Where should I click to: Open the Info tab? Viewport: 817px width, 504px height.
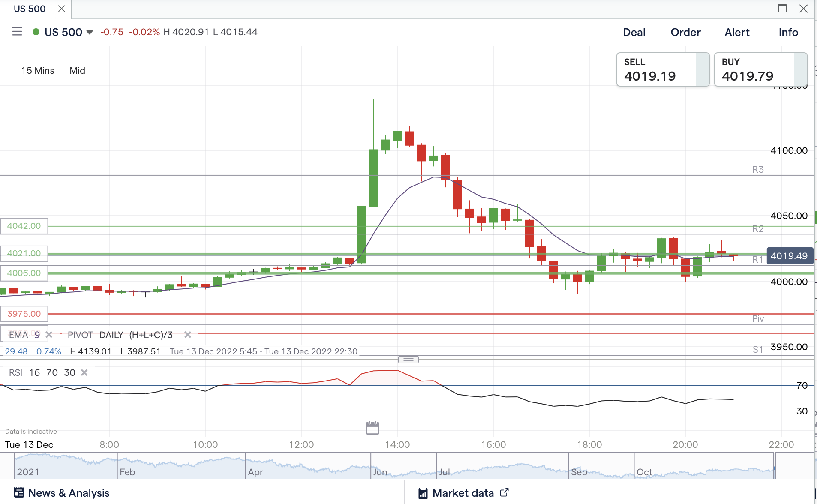click(x=789, y=32)
